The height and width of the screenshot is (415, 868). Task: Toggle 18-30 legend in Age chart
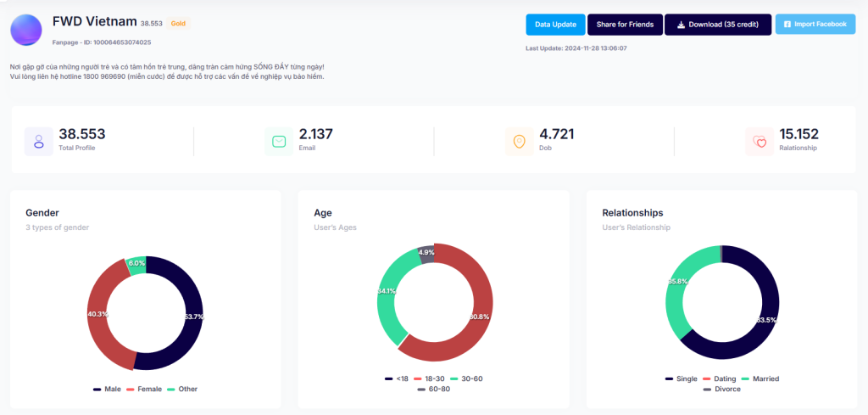click(x=430, y=379)
